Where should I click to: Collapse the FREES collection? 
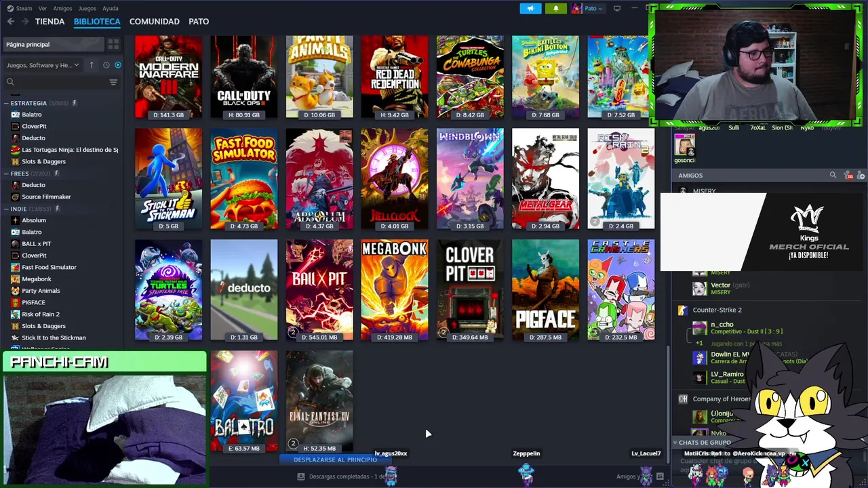[x=6, y=174]
